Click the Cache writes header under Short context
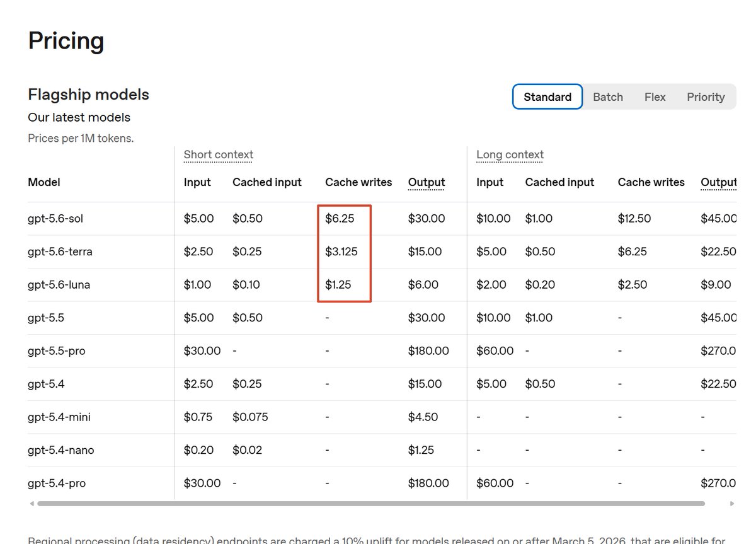Image resolution: width=756 pixels, height=544 pixels. point(358,182)
